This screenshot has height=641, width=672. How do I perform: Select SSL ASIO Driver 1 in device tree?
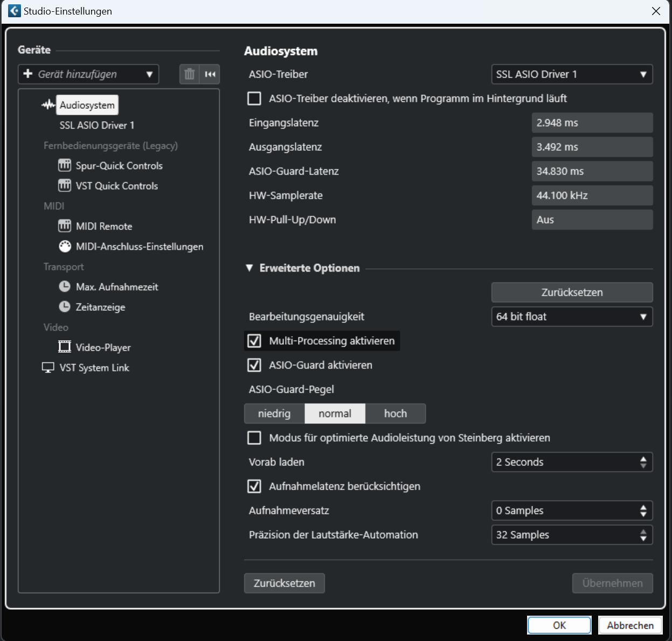pyautogui.click(x=97, y=126)
